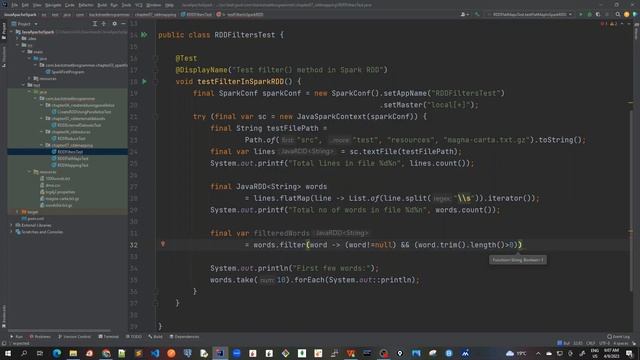The height and width of the screenshot is (360, 640).
Task: Start debugging with the bug icon
Action: tap(589, 14)
